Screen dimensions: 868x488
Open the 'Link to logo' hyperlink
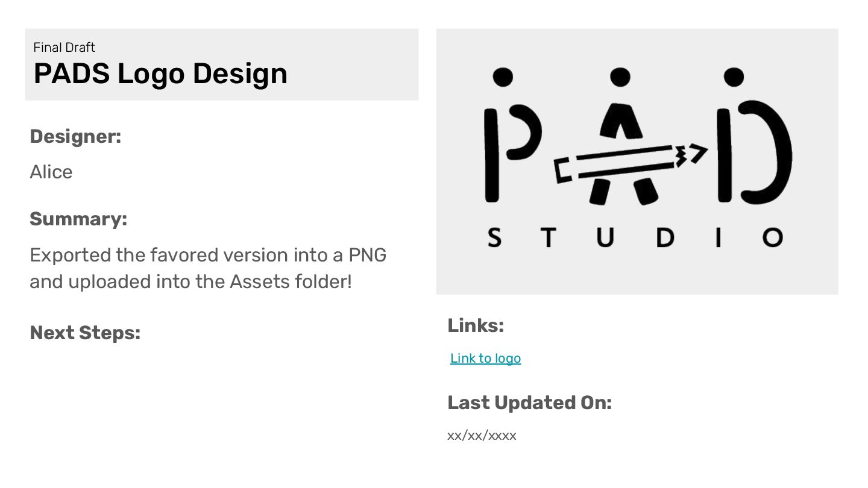[x=485, y=358]
